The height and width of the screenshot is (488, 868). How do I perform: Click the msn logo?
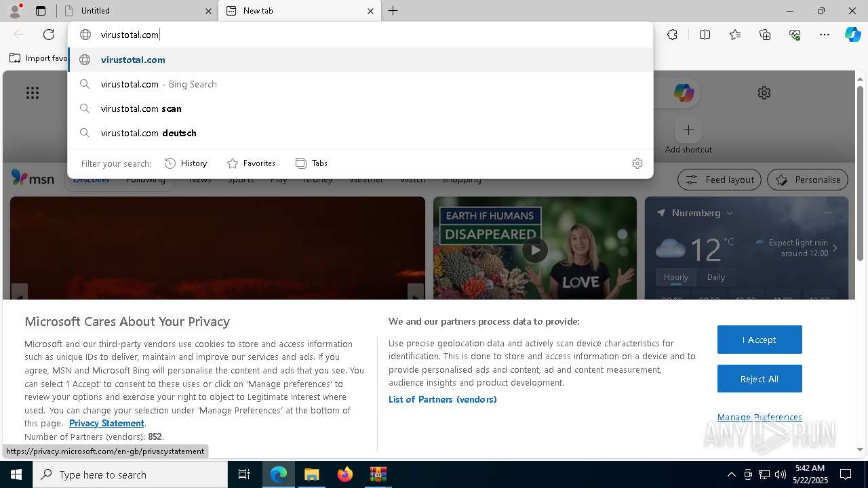(x=33, y=178)
